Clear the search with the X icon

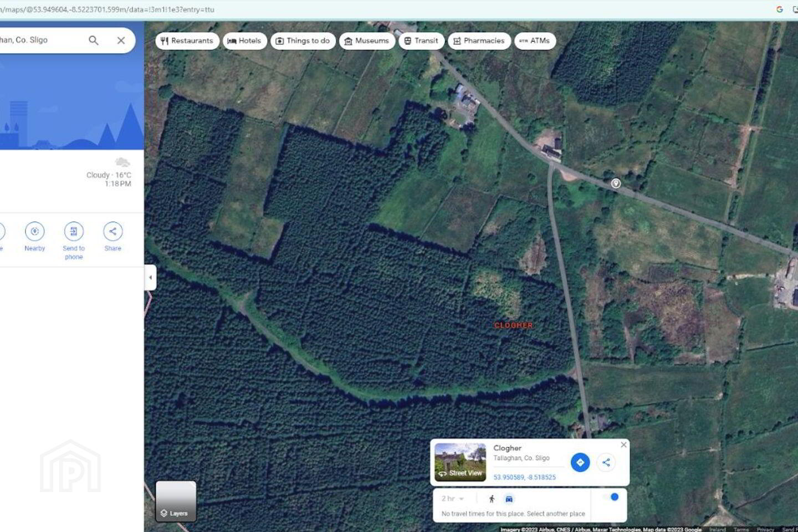121,40
